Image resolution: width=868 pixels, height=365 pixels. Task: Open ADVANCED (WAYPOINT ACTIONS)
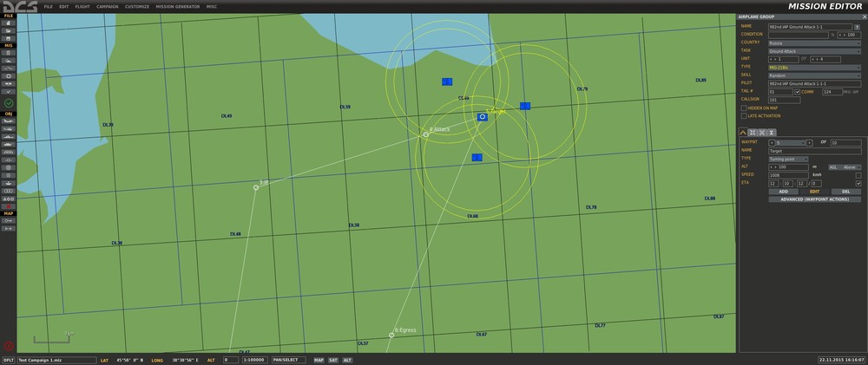814,199
